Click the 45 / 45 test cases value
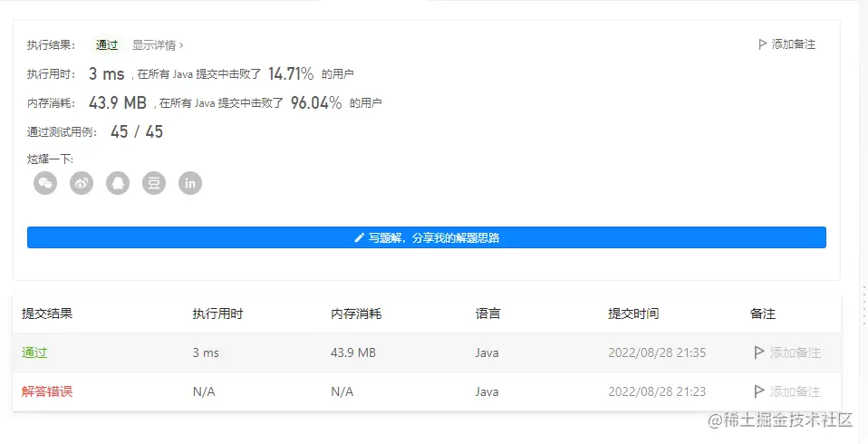 137,131
